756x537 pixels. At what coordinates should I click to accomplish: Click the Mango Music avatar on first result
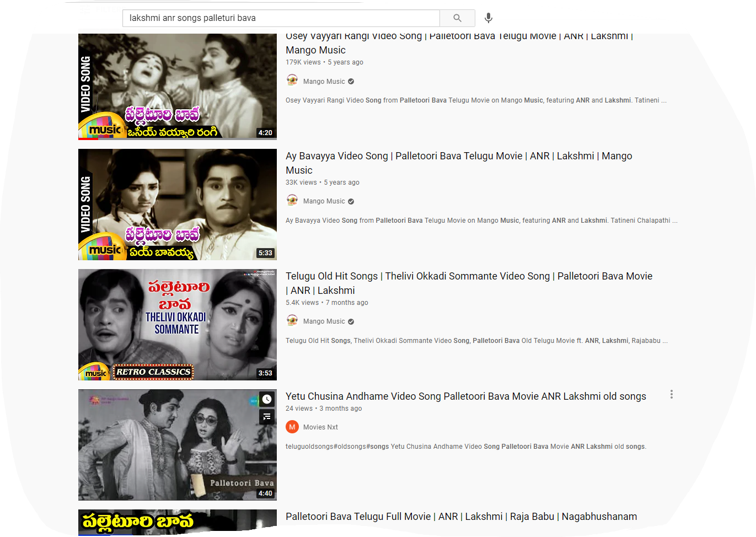point(292,80)
